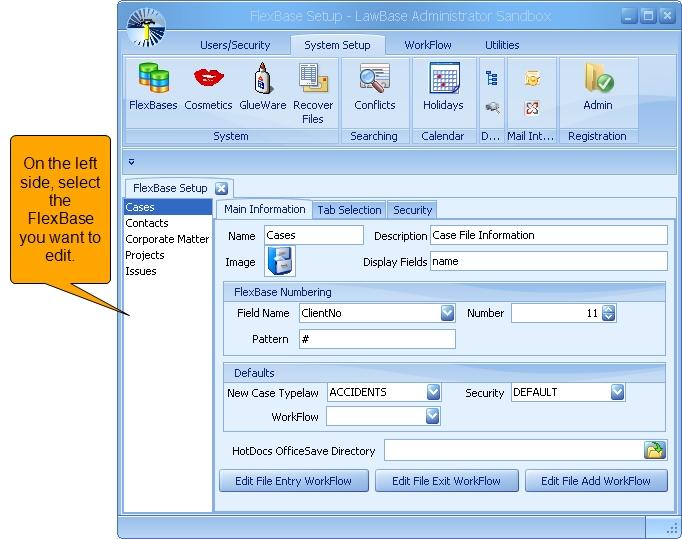Click the Pattern input field containing #
The width and height of the screenshot is (682, 539).
(x=377, y=339)
